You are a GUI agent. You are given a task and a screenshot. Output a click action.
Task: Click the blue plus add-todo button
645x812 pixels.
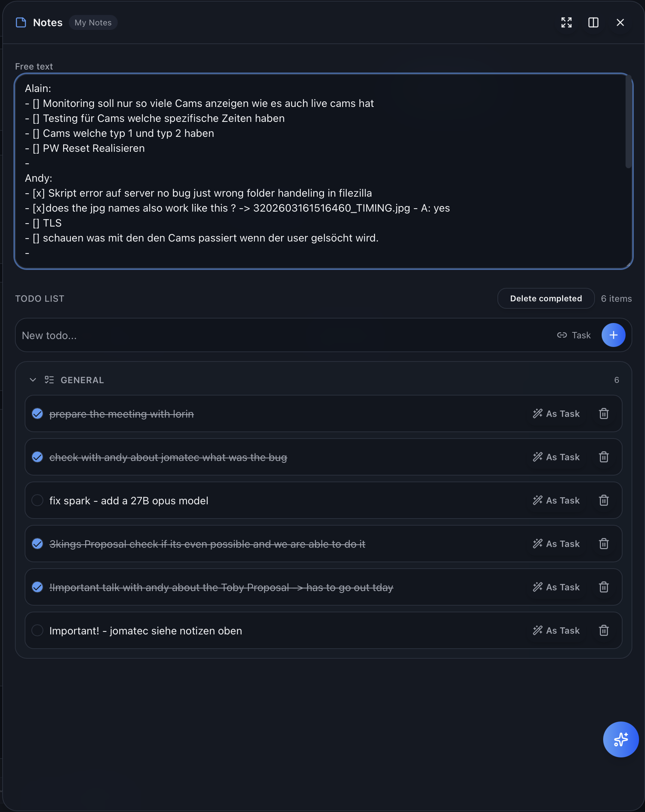(613, 335)
